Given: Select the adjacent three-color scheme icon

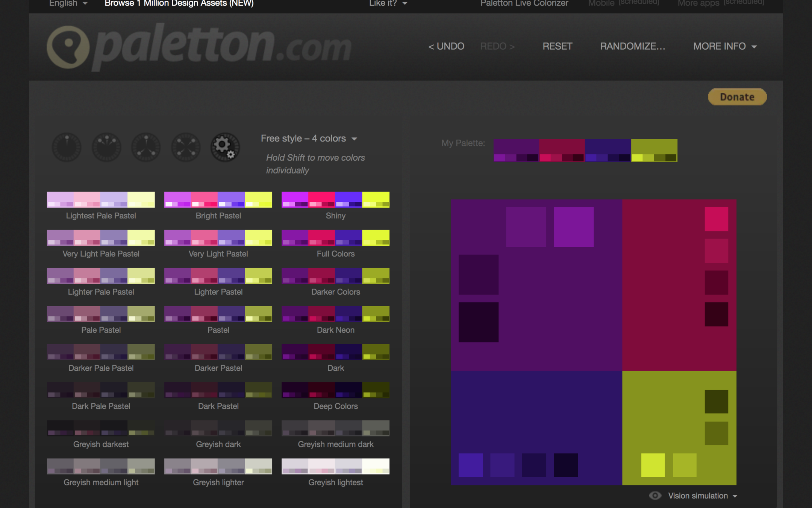Looking at the screenshot, I should pyautogui.click(x=107, y=147).
